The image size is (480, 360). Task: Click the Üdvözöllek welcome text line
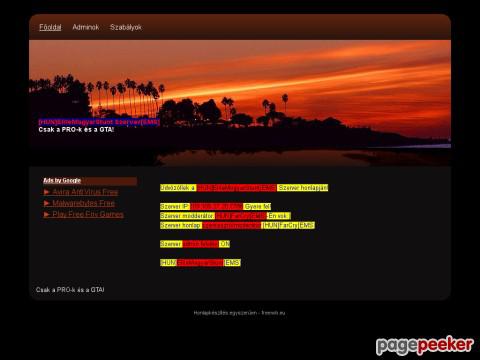244,188
